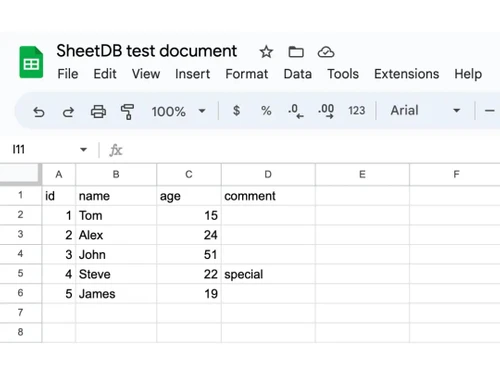Select the id cell in Alex's row
Image resolution: width=500 pixels, height=375 pixels.
click(x=59, y=235)
